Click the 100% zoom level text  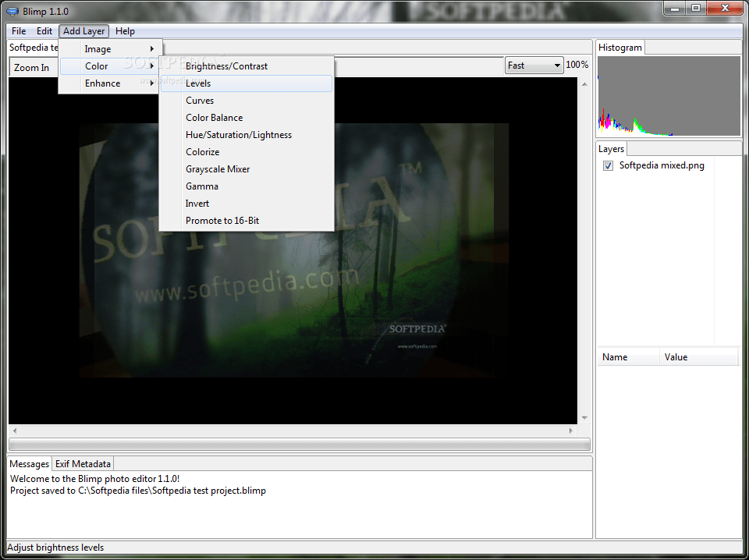(x=577, y=65)
